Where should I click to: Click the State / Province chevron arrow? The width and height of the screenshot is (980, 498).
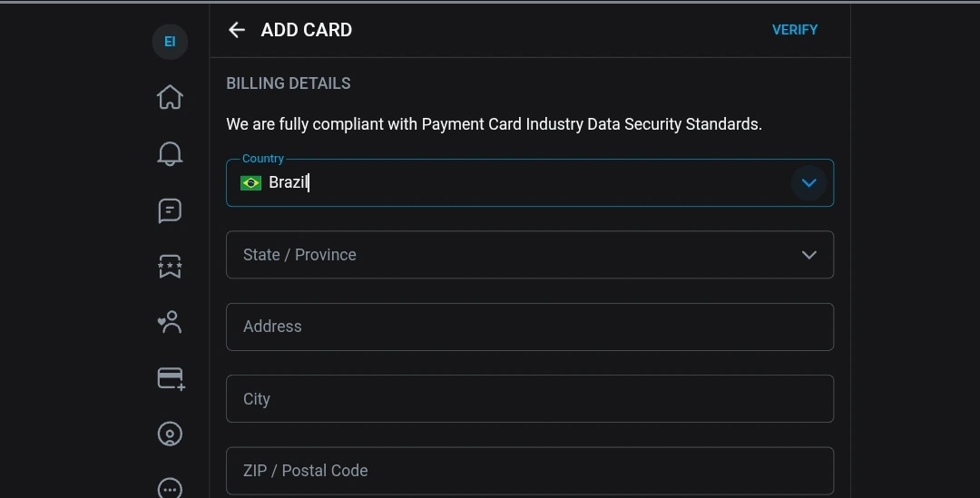click(808, 255)
